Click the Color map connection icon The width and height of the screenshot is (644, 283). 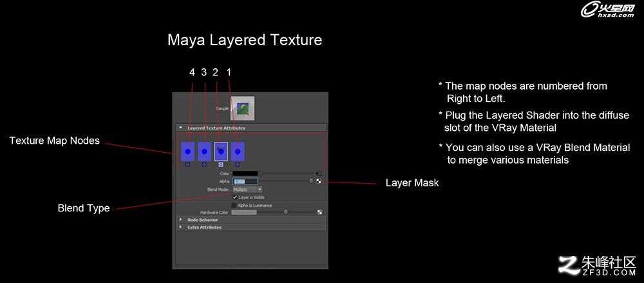click(x=319, y=173)
